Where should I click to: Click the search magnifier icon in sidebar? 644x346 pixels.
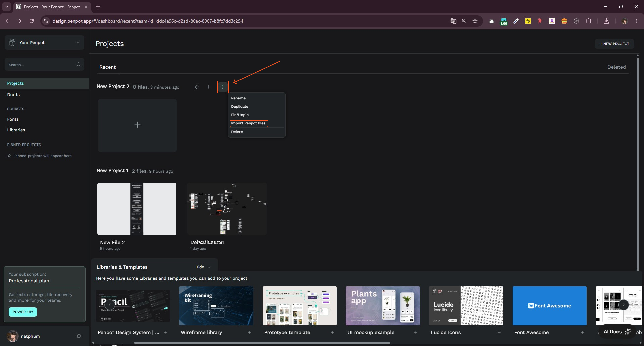79,64
